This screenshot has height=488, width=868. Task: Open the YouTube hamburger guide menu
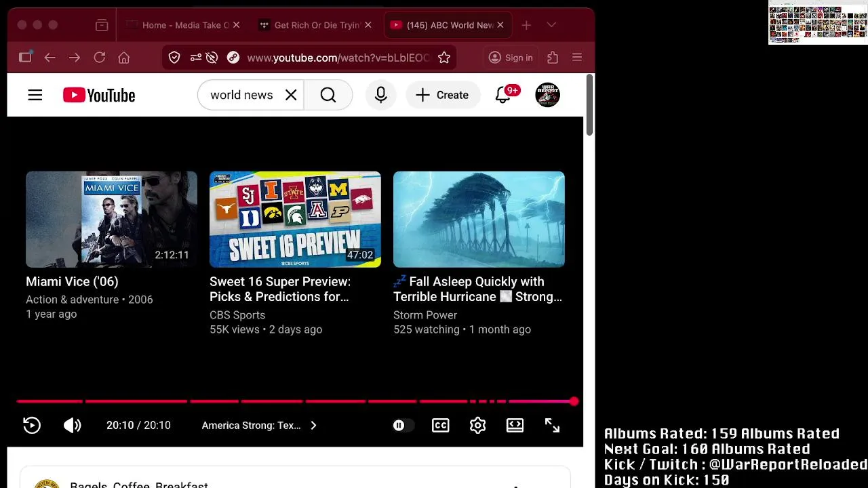(35, 95)
